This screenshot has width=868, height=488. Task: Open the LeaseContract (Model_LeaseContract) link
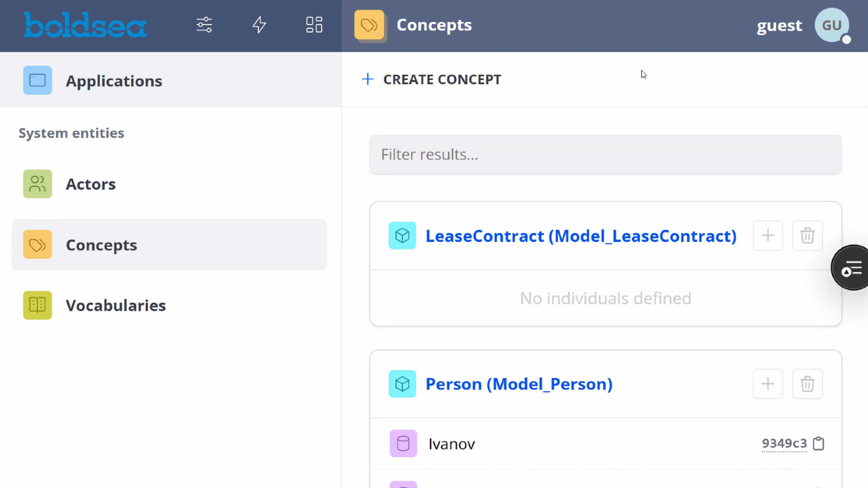pos(581,236)
